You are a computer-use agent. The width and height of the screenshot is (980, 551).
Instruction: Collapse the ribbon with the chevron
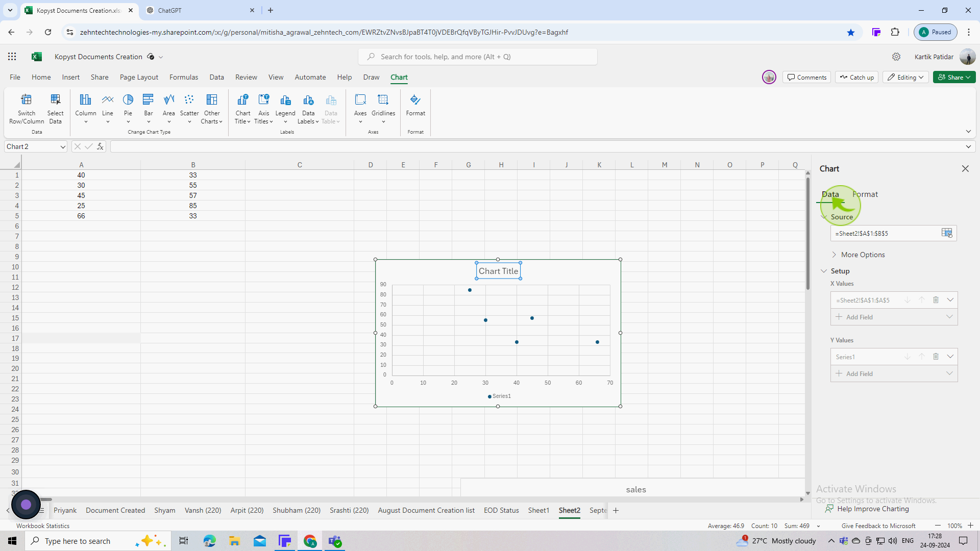point(968,132)
